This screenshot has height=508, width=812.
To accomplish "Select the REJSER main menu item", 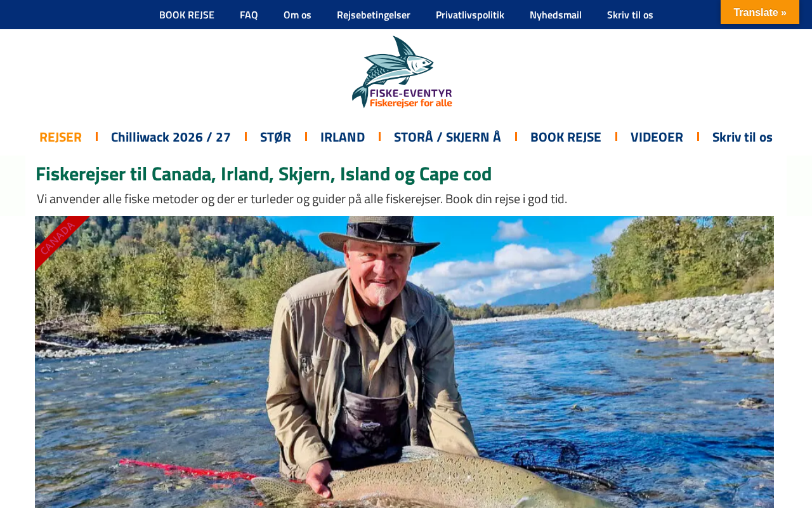I will tap(60, 137).
